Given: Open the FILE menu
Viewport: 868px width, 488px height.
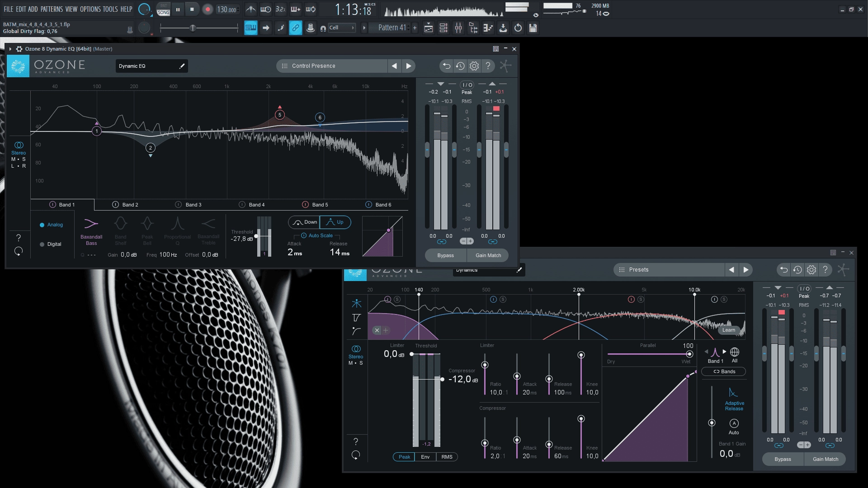Looking at the screenshot, I should (9, 9).
